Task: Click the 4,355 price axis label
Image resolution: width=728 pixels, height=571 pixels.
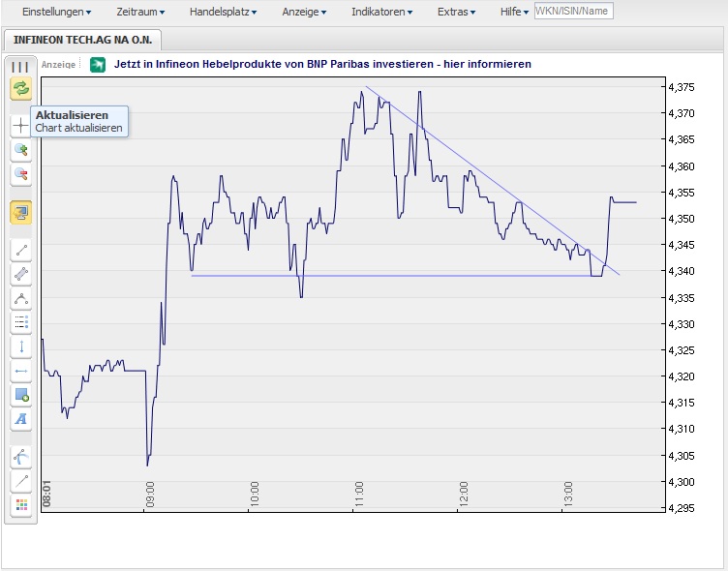Action: click(x=682, y=193)
